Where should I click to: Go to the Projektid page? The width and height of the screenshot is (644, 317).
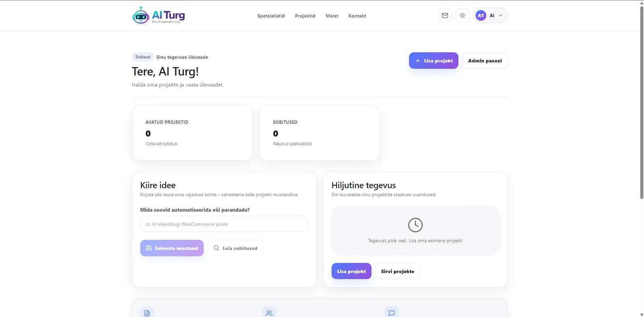pos(305,16)
